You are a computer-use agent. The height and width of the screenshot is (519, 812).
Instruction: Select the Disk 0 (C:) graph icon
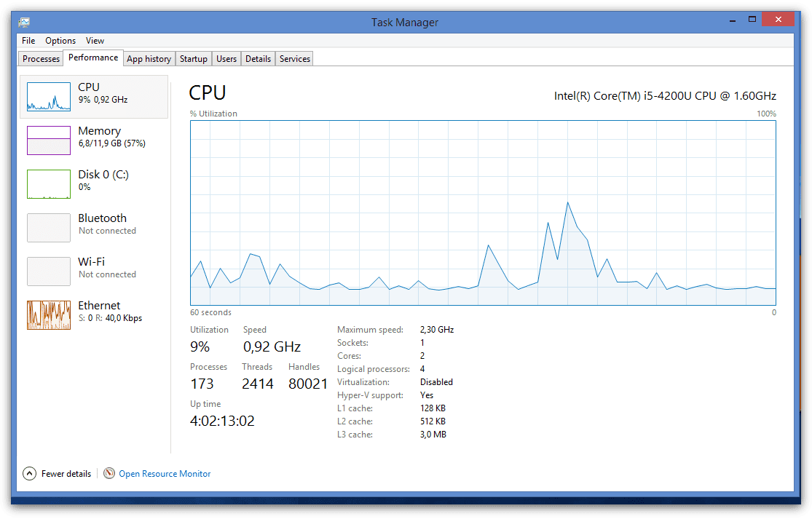(x=49, y=183)
